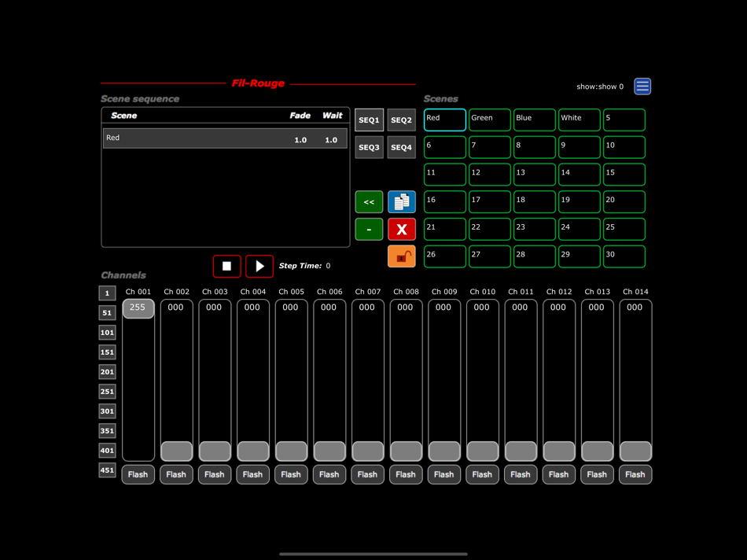Select SEQ1 sequence
Image resolution: width=747 pixels, height=560 pixels.
pyautogui.click(x=370, y=120)
